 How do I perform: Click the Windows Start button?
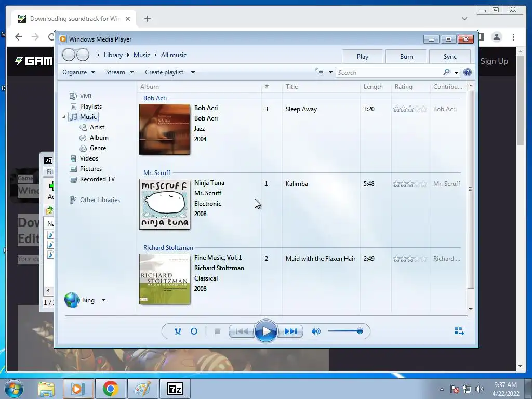pyautogui.click(x=14, y=389)
